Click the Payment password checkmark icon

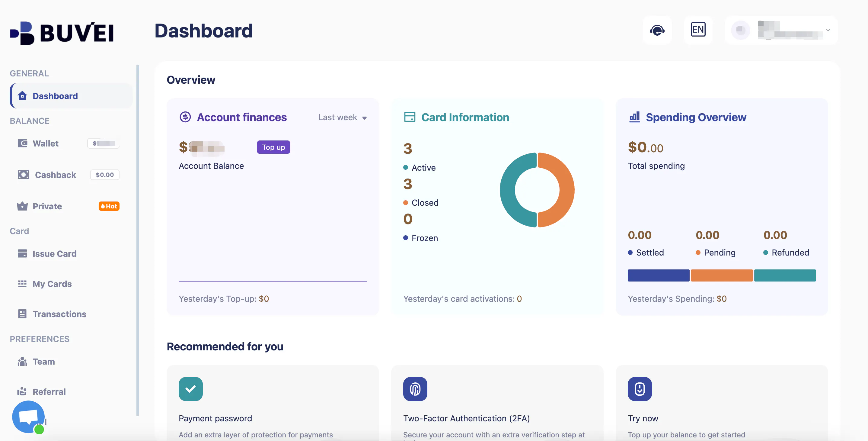(x=190, y=389)
